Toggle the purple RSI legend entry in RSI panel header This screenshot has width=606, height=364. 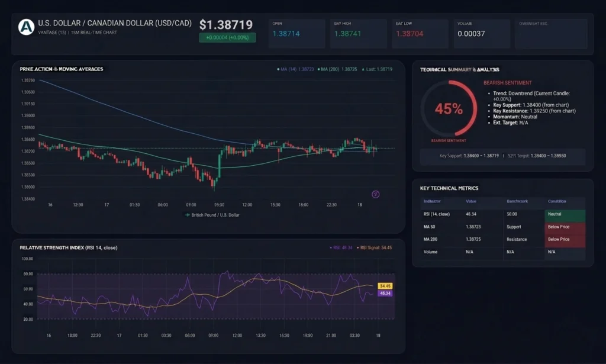[x=341, y=247]
